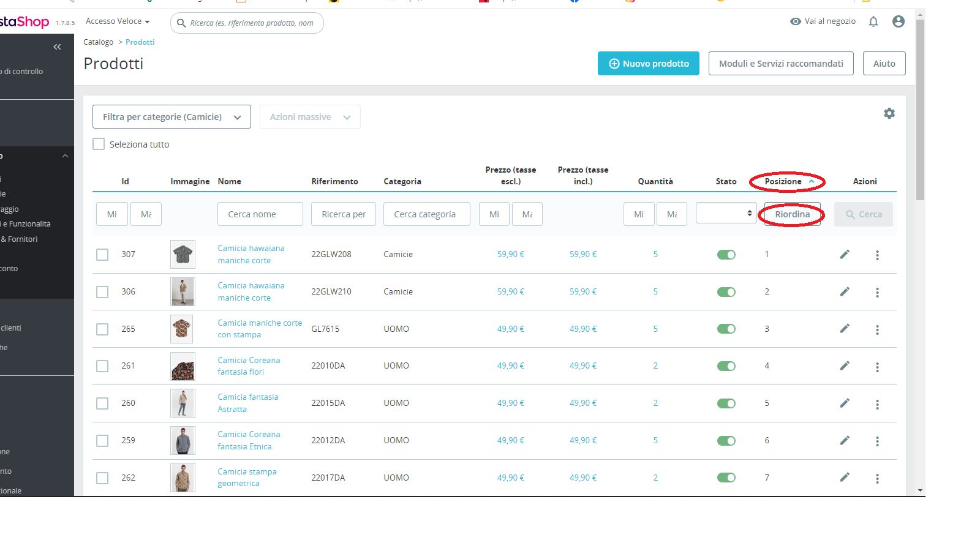Open the di controllo sidebar item

[x=21, y=72]
